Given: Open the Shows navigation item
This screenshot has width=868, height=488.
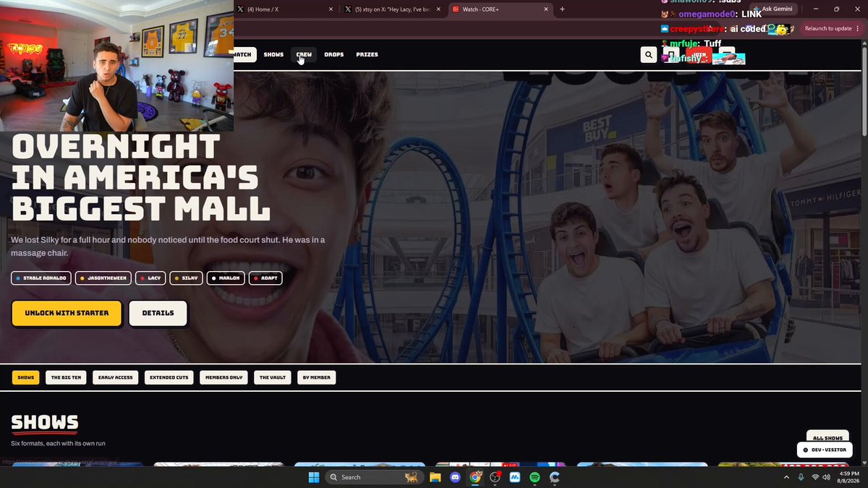Looking at the screenshot, I should tap(273, 55).
